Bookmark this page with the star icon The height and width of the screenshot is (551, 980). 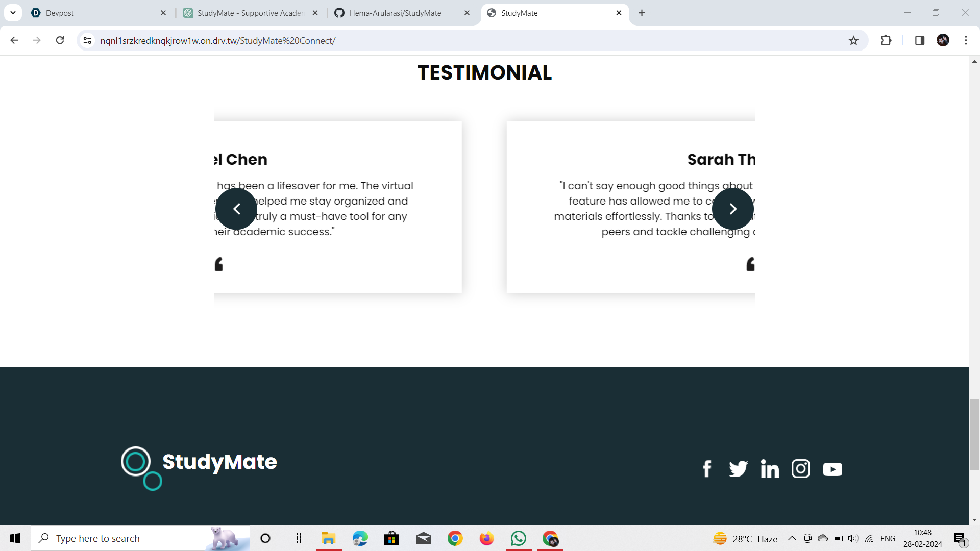[853, 41]
